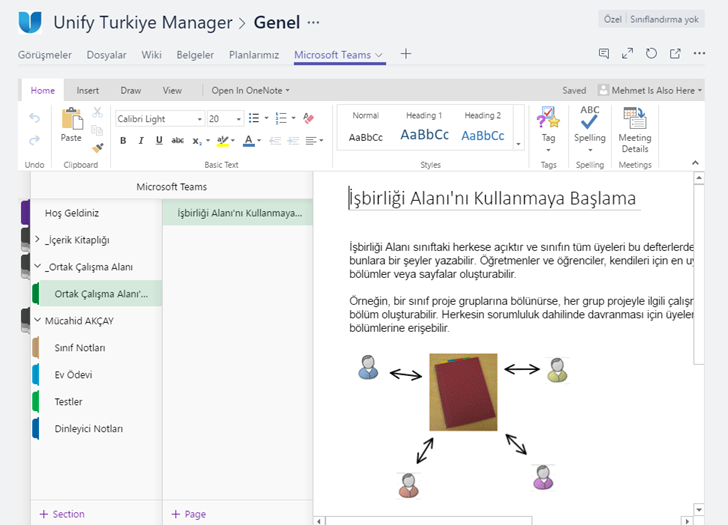Expand the _İçerik Kitaplığı section group
The width and height of the screenshot is (728, 525).
pos(37,240)
